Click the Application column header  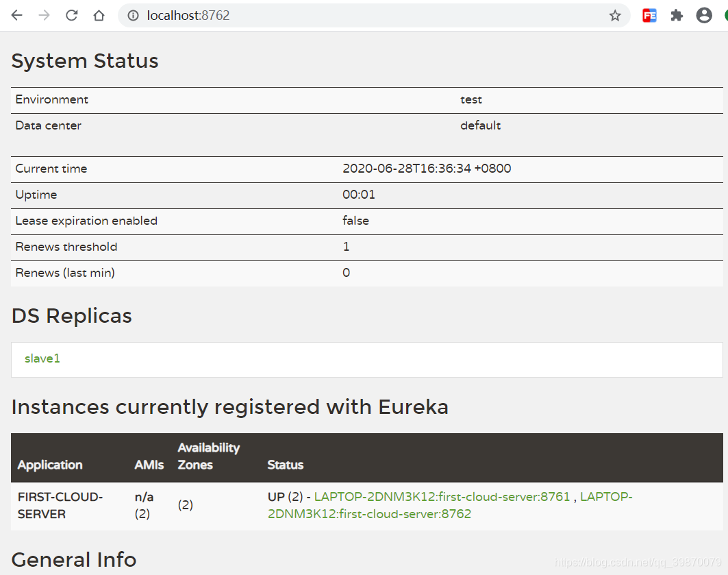click(x=50, y=465)
